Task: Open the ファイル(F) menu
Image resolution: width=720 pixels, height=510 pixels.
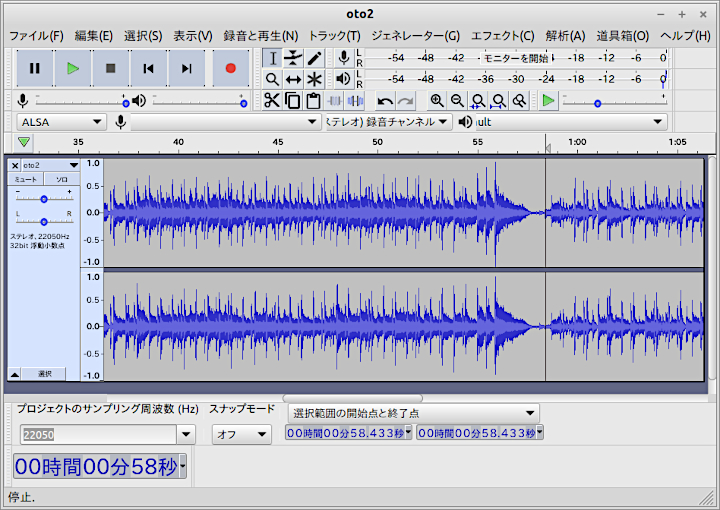Action: tap(36, 35)
